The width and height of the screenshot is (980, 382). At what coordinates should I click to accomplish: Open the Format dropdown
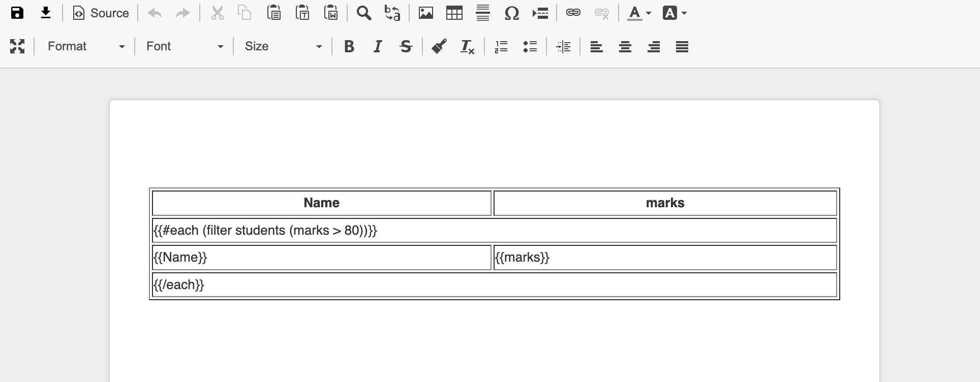[x=85, y=47]
